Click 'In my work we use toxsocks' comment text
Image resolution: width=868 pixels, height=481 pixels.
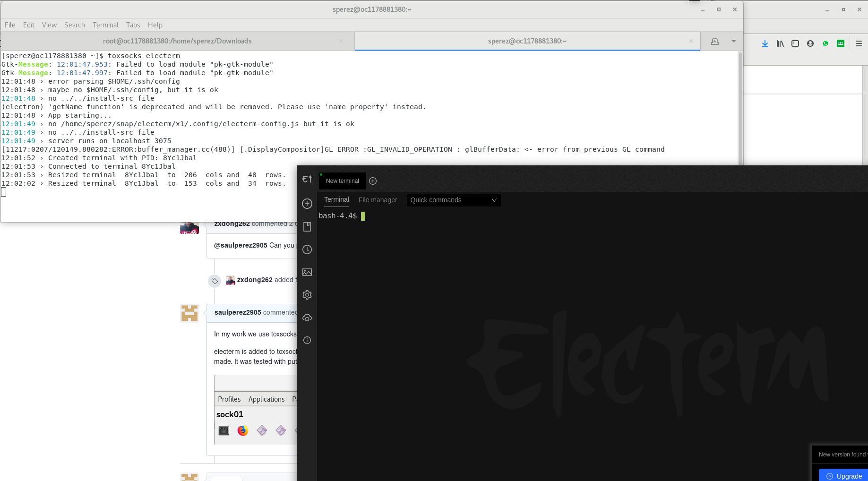(255, 334)
